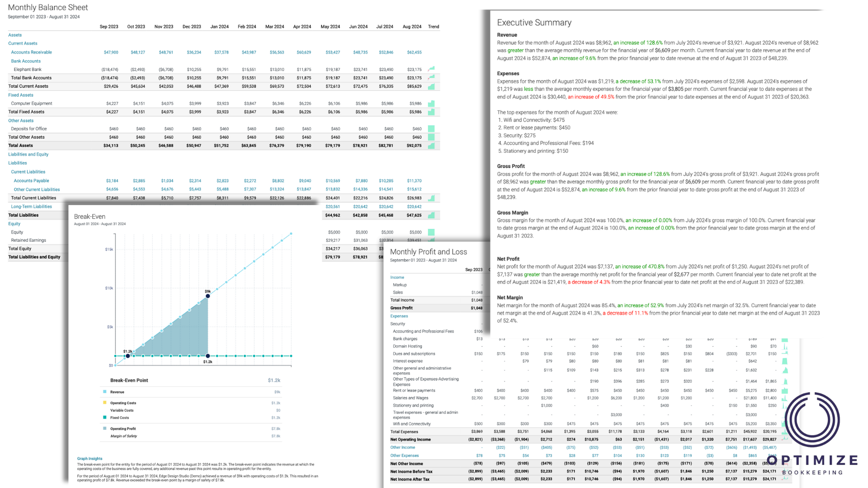Select the Current Assets section heading
868x488 pixels.
23,43
